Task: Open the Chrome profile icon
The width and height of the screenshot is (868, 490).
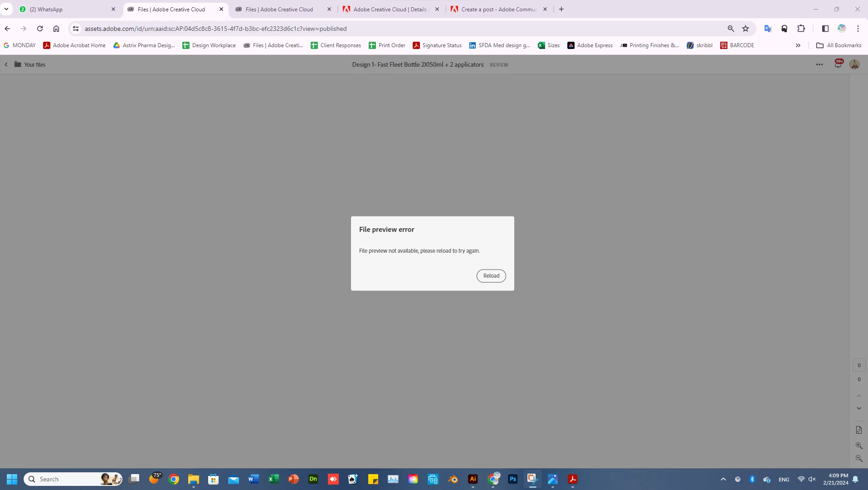Action: pyautogui.click(x=842, y=29)
